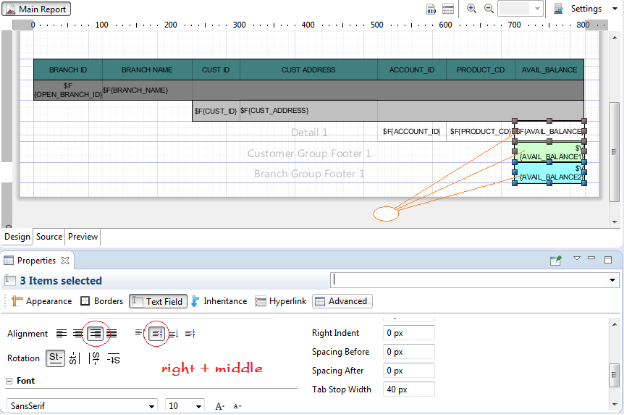Click the Tab Stop Width input field

pyautogui.click(x=409, y=388)
